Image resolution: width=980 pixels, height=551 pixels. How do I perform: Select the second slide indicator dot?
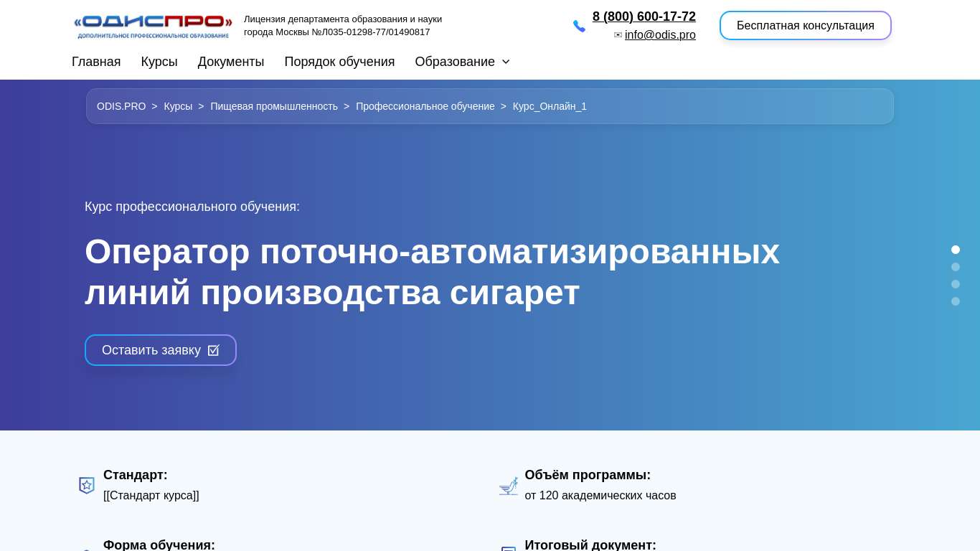click(956, 267)
